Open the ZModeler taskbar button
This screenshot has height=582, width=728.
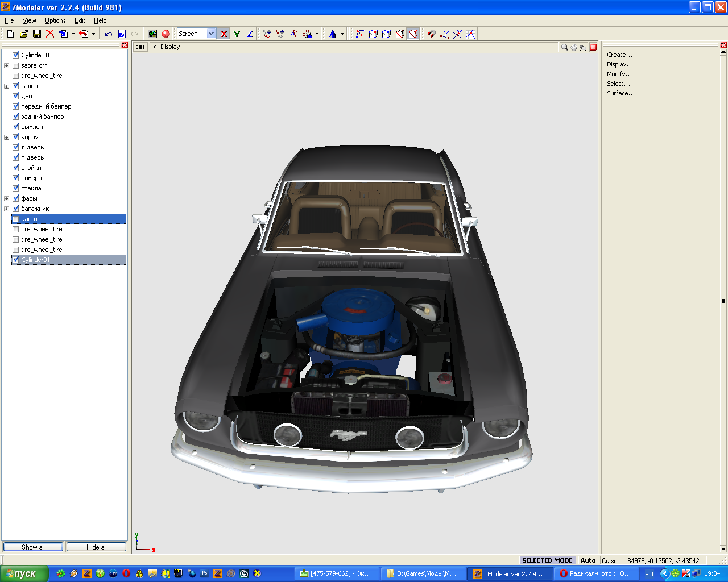pos(510,573)
